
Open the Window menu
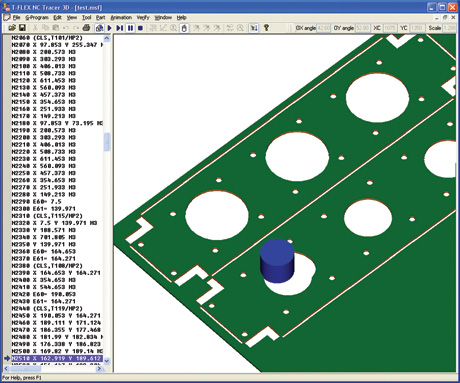tap(163, 17)
